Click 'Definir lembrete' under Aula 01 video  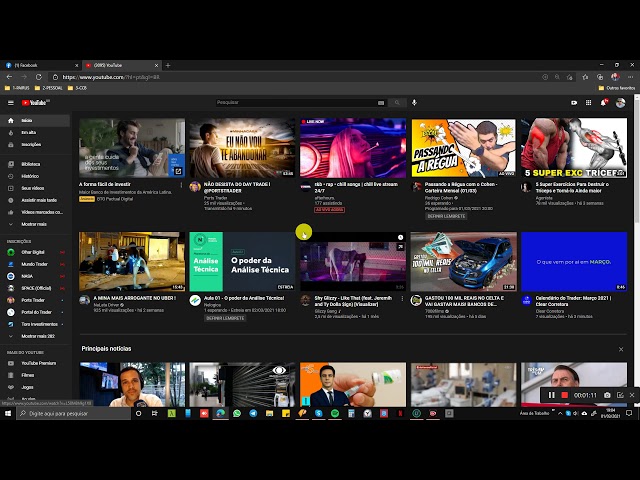coord(225,318)
